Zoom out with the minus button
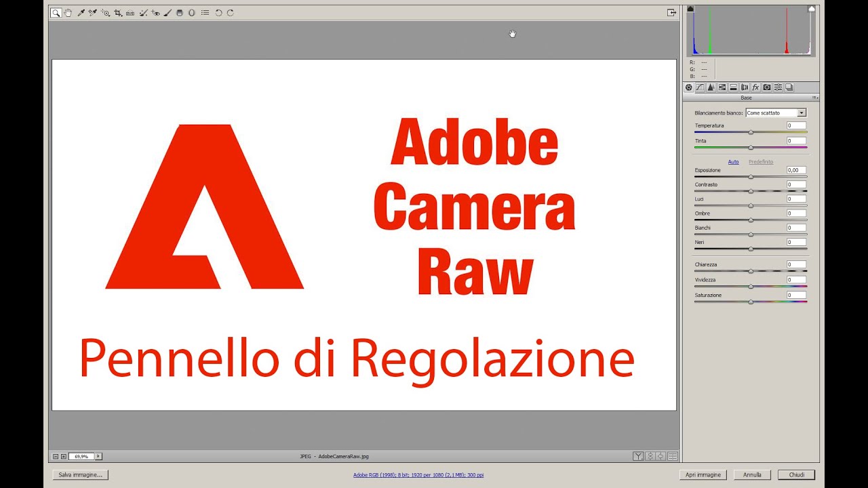 pos(56,456)
